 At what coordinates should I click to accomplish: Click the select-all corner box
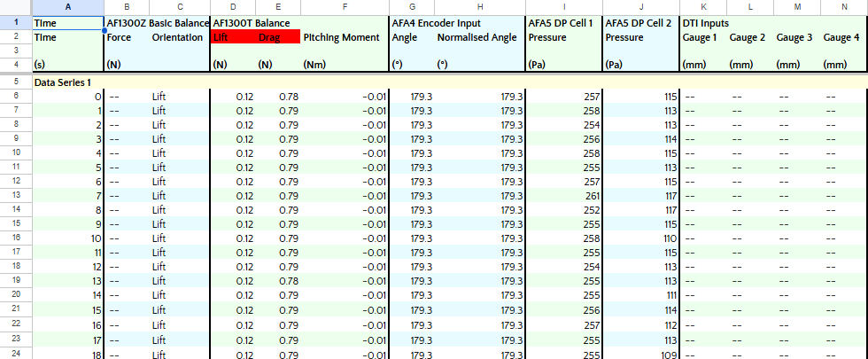(16, 7)
